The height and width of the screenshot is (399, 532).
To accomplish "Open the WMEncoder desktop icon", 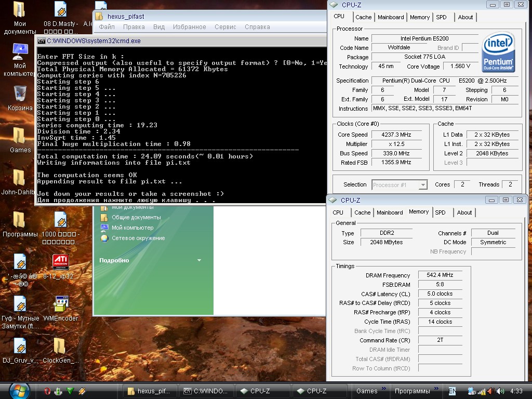I will coord(61,304).
